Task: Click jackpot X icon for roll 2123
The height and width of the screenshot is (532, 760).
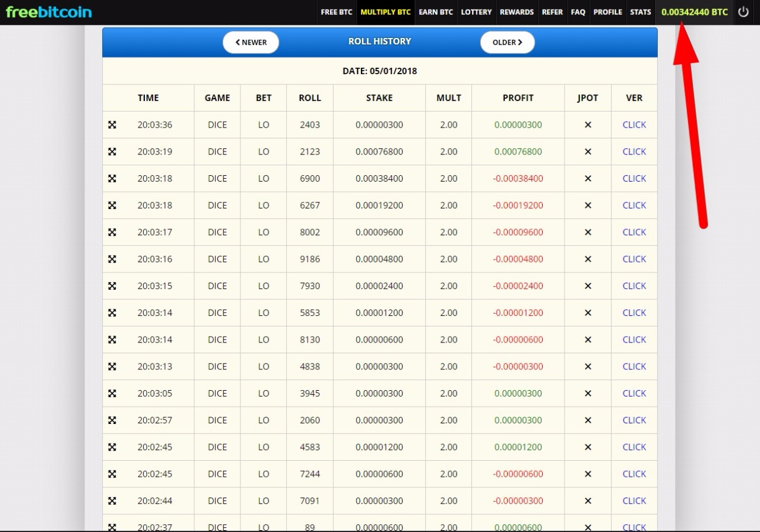Action: pyautogui.click(x=588, y=151)
